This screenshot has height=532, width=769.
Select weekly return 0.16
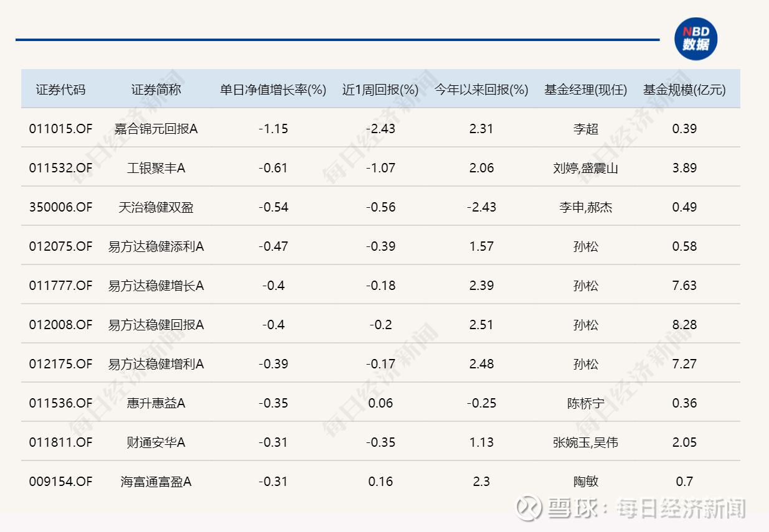coord(380,482)
